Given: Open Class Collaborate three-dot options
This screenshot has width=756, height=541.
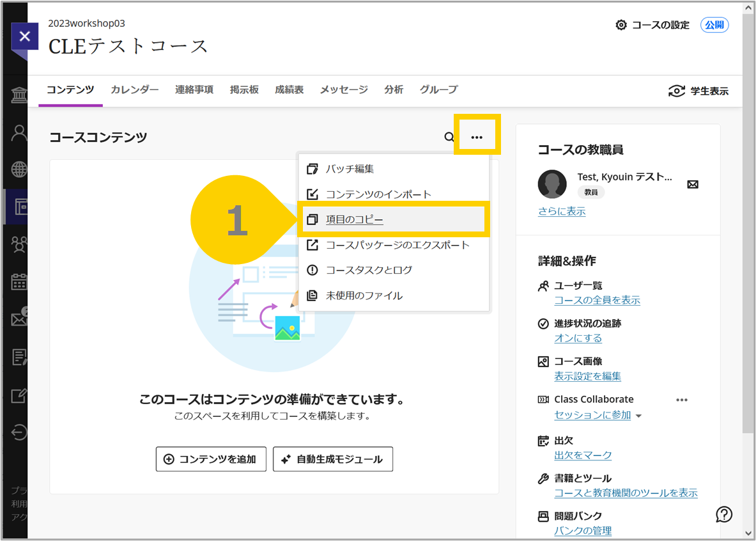Looking at the screenshot, I should click(x=682, y=400).
